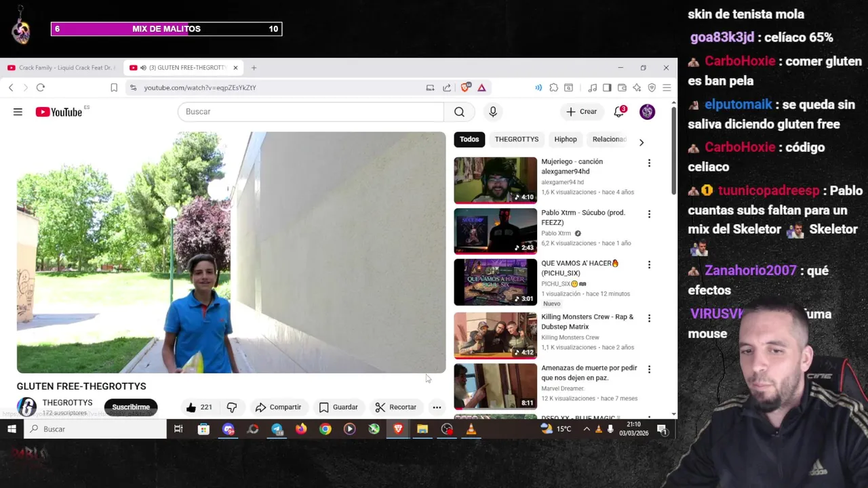Screen dimensions: 868x488
Task: Bookmark this page with the bookmark icon
Action: pos(114,87)
